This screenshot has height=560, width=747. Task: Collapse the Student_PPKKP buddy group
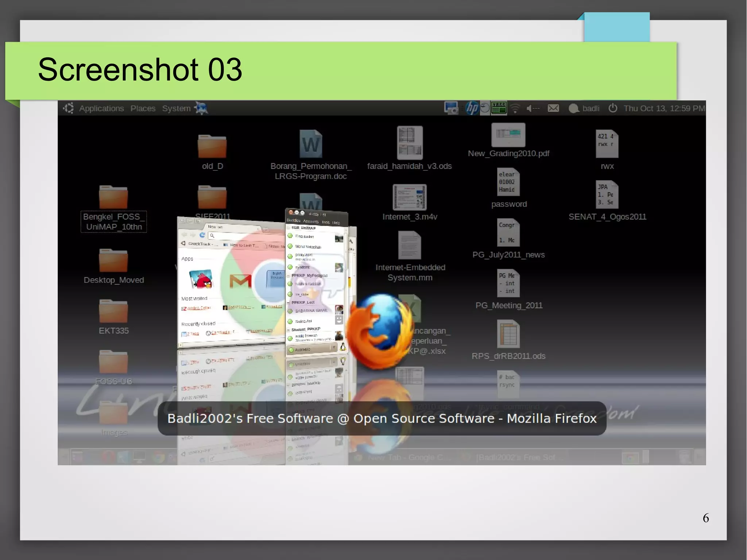(x=289, y=330)
